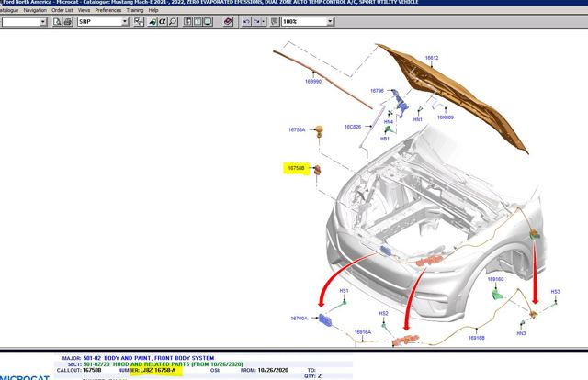Click the red book icon
Image resolution: width=588 pixels, height=380 pixels.
pyautogui.click(x=228, y=22)
